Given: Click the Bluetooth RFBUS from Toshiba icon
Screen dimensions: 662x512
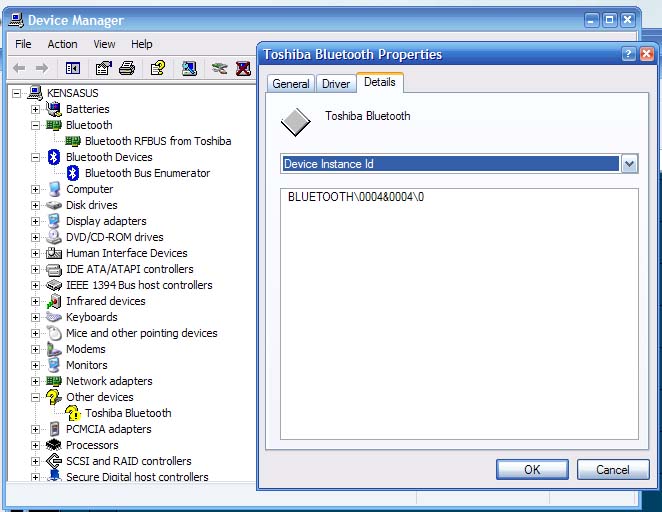Looking at the screenshot, I should click(73, 141).
